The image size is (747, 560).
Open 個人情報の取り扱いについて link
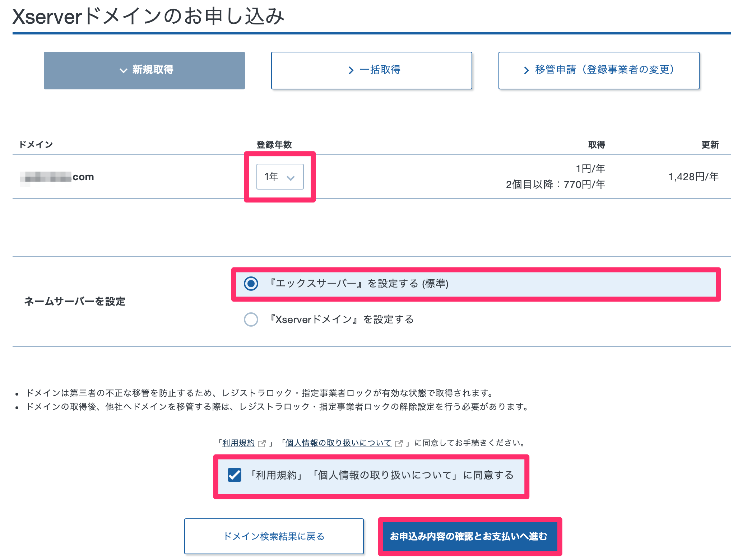click(x=338, y=443)
